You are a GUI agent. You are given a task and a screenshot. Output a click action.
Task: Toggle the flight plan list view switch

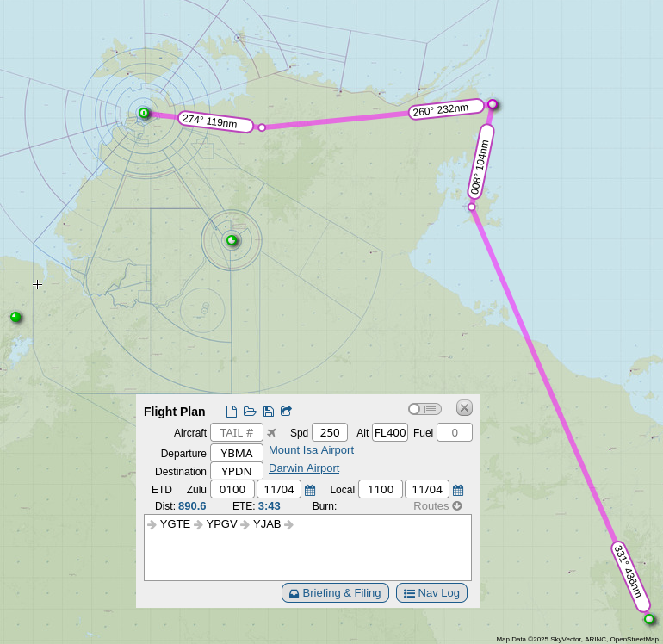[x=424, y=409]
